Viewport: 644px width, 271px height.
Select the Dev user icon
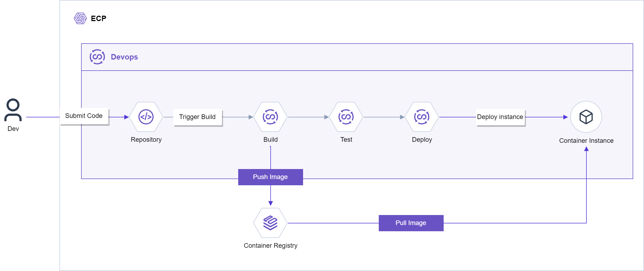pos(13,110)
